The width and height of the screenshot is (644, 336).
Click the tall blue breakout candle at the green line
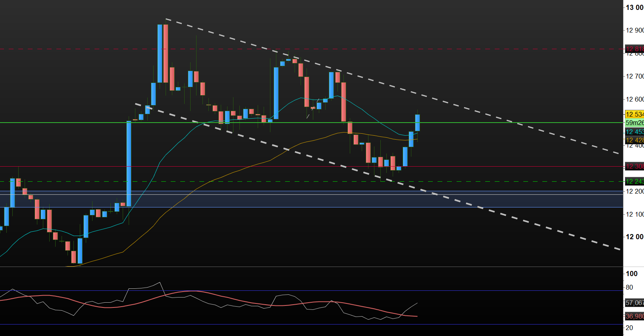(129, 164)
